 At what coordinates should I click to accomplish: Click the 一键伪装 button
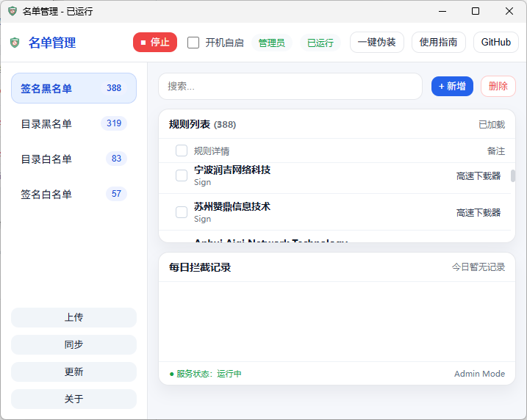pos(376,43)
